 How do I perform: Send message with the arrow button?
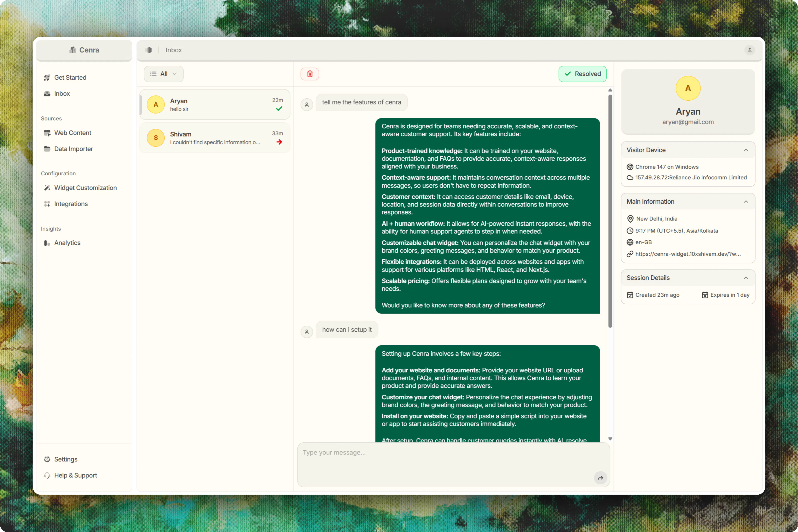click(601, 478)
